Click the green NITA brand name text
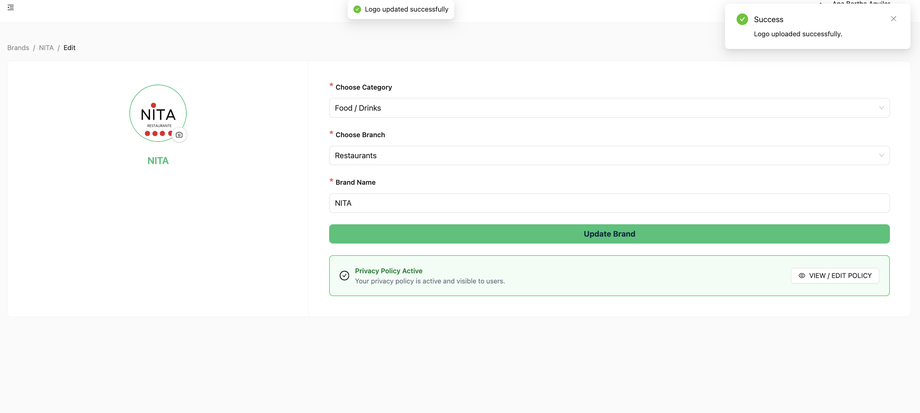 [x=158, y=160]
